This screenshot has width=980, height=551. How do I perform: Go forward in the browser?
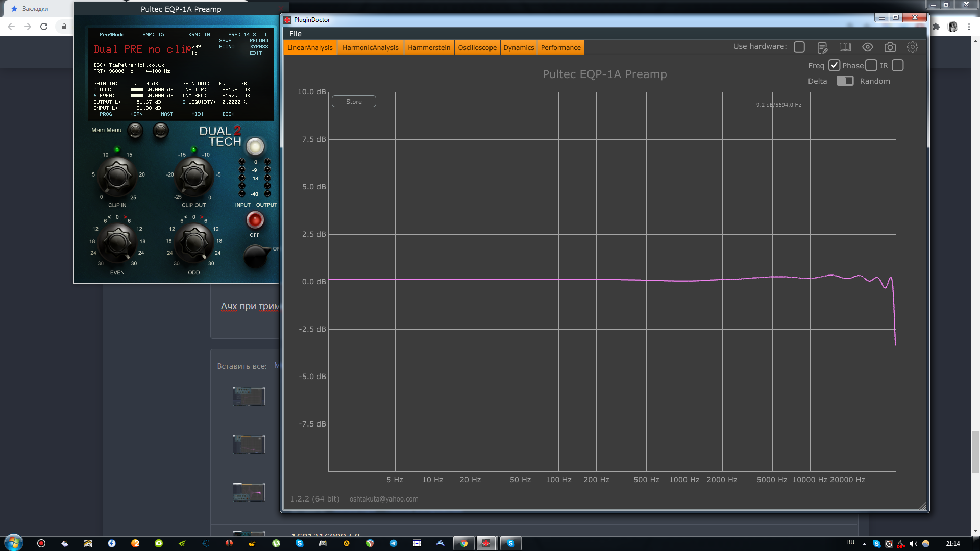(x=28, y=27)
